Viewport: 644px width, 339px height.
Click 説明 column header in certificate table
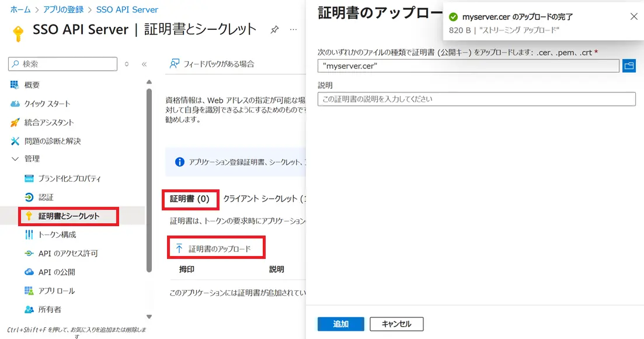276,269
